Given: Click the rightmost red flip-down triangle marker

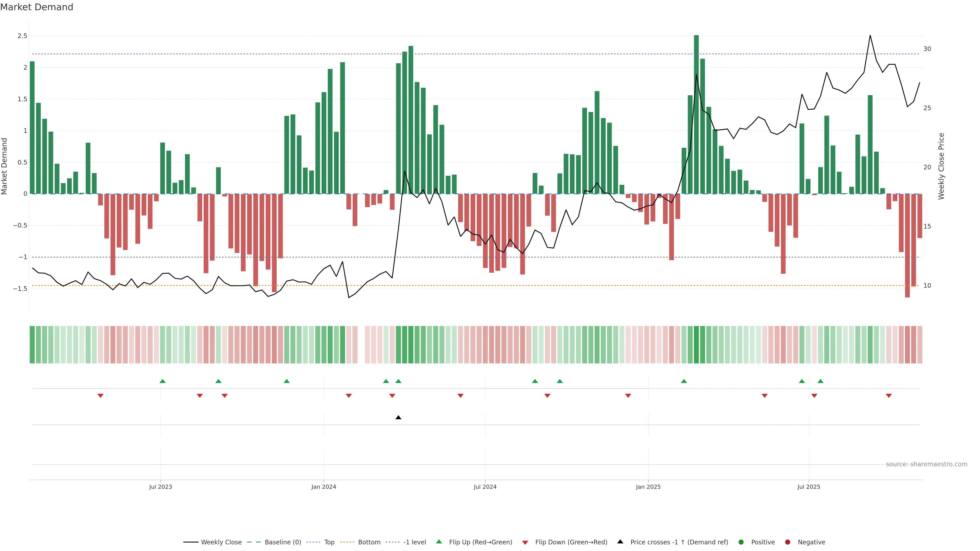Looking at the screenshot, I should point(889,396).
